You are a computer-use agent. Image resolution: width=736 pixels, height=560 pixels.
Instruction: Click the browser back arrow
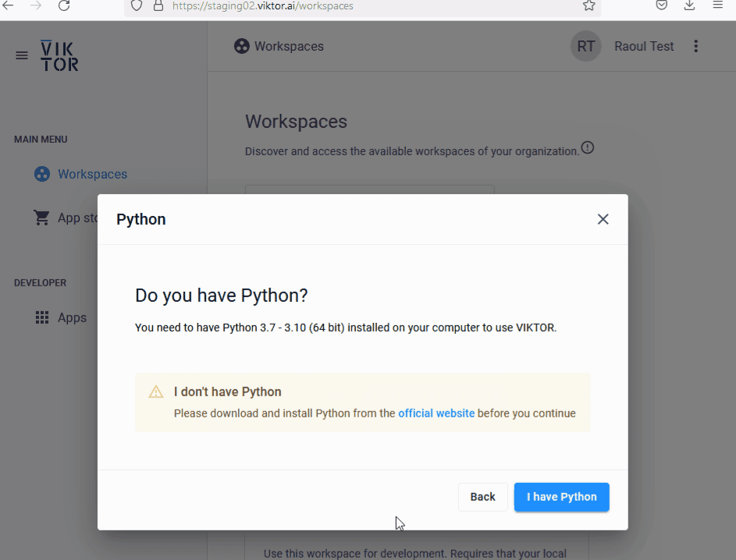tap(8, 5)
